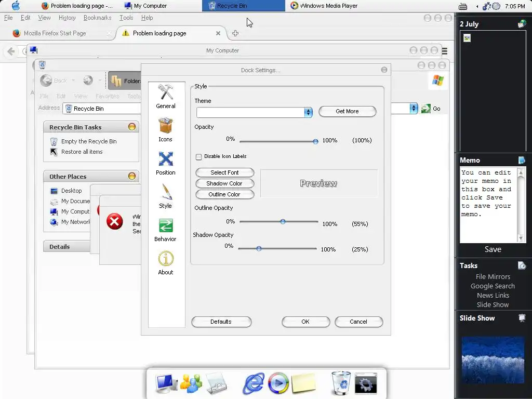Screen dimensions: 532x399
Task: Click the Slide Show panel header icon
Action: tap(522, 318)
